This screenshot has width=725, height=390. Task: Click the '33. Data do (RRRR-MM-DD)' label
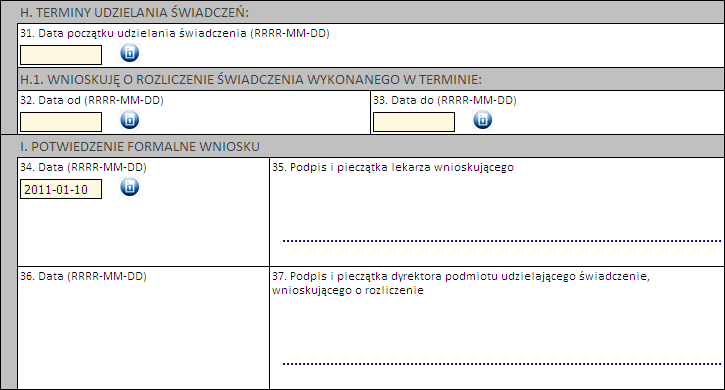[445, 100]
